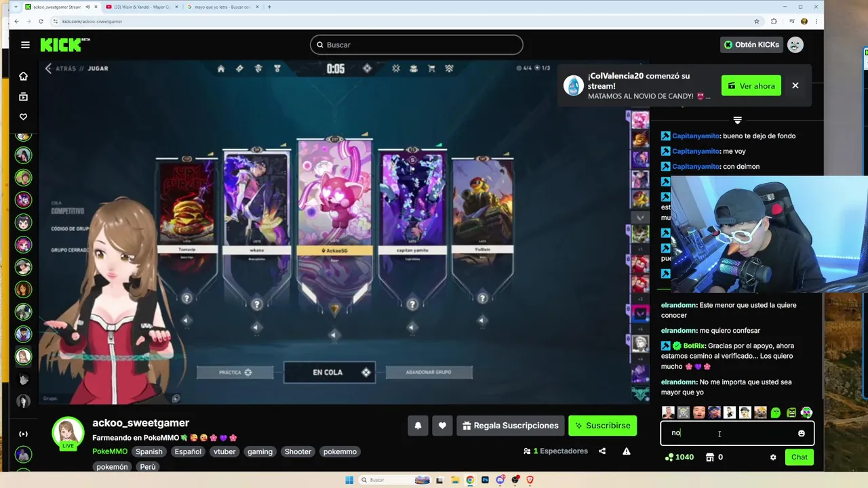Click the Suscribirse button

[x=602, y=426]
